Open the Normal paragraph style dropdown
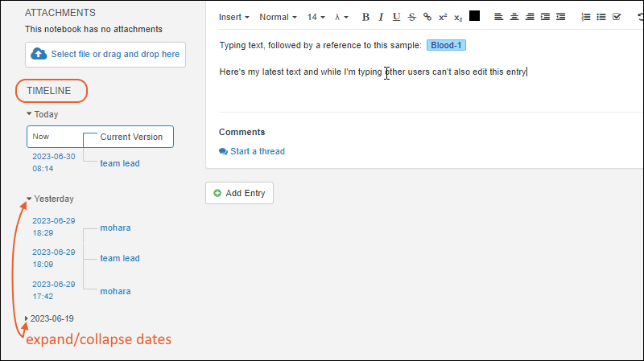This screenshot has width=644, height=361. 278,17
